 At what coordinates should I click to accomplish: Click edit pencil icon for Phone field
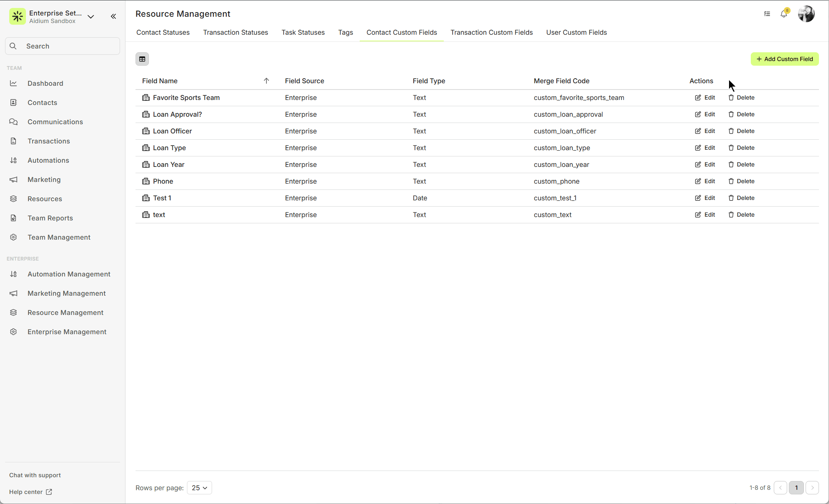(698, 181)
